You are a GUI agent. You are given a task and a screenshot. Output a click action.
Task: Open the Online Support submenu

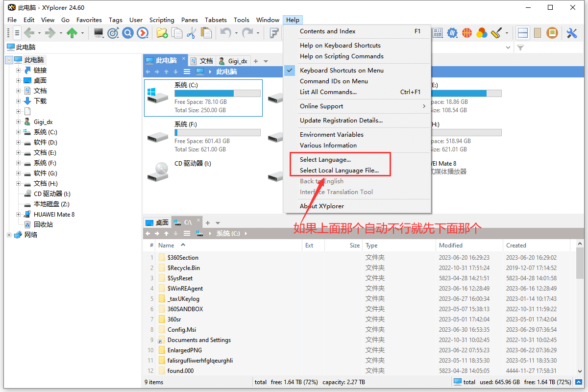pyautogui.click(x=357, y=106)
